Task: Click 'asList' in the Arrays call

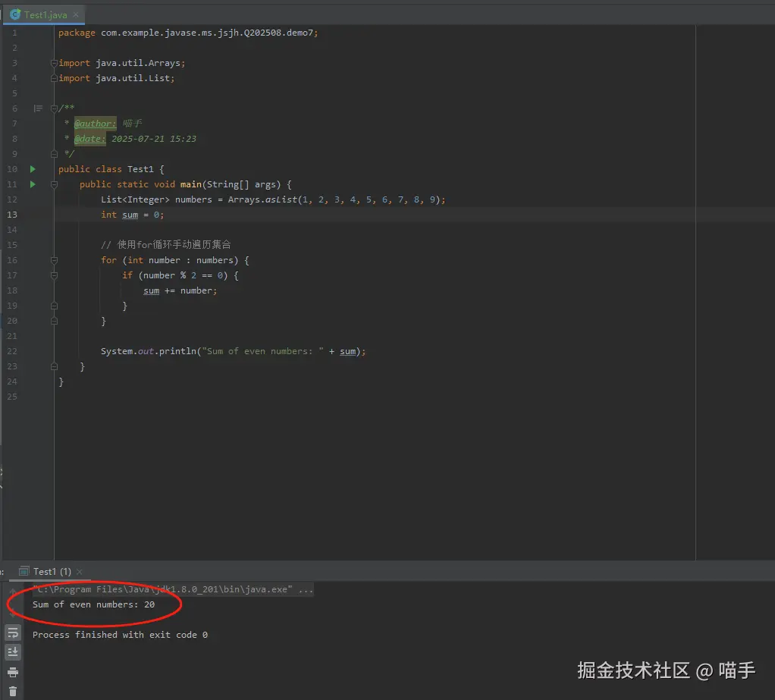Action: coord(281,199)
